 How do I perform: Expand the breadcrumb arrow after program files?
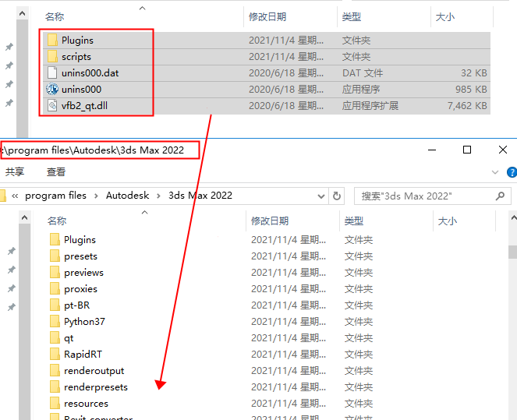[x=97, y=196]
